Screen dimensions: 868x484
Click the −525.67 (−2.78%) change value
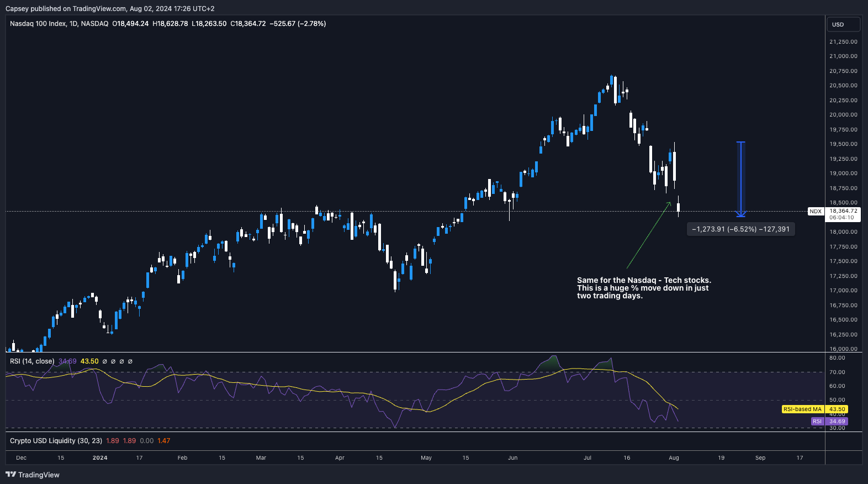tap(298, 24)
